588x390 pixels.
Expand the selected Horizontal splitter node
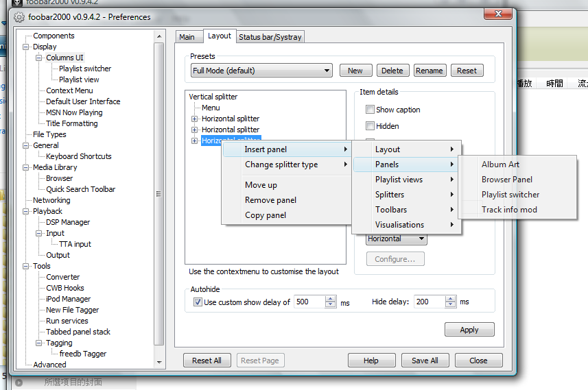pyautogui.click(x=194, y=141)
